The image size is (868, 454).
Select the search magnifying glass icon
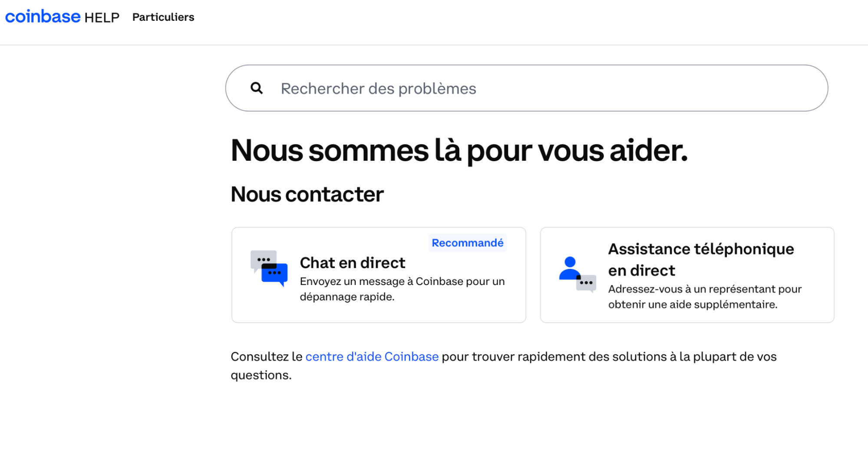tap(257, 88)
